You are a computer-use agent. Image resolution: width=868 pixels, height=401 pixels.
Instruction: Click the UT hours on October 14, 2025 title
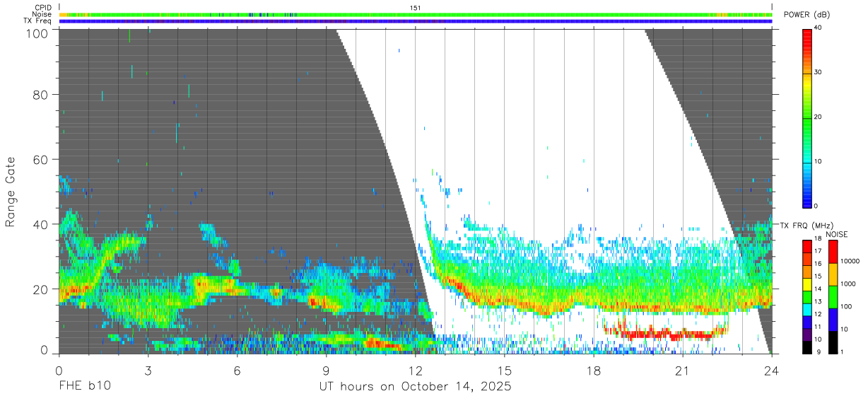[x=415, y=387]
